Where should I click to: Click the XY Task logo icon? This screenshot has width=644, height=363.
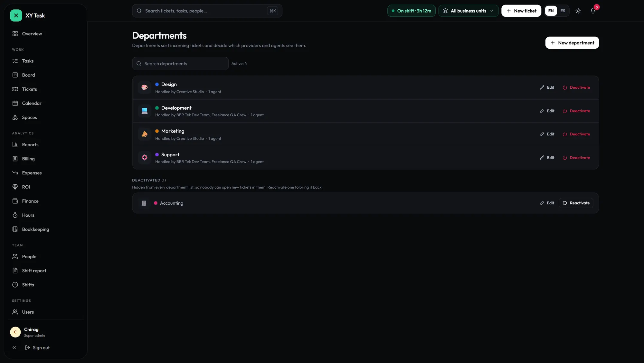(x=16, y=15)
